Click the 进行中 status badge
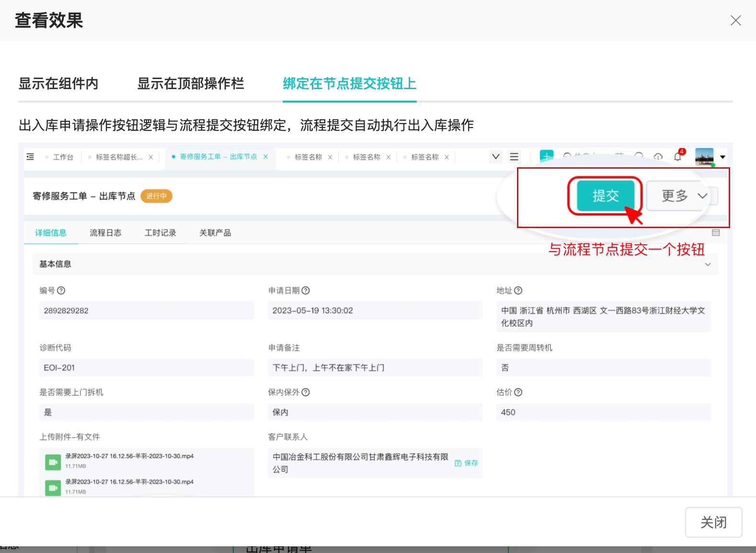This screenshot has width=756, height=553. coord(156,196)
